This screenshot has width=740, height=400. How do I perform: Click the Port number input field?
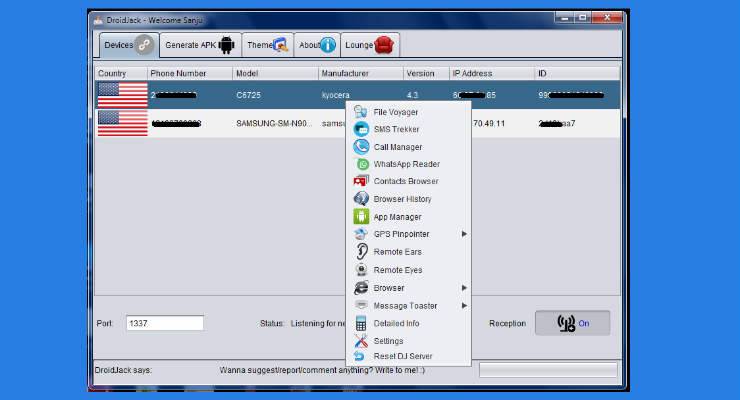click(x=164, y=323)
